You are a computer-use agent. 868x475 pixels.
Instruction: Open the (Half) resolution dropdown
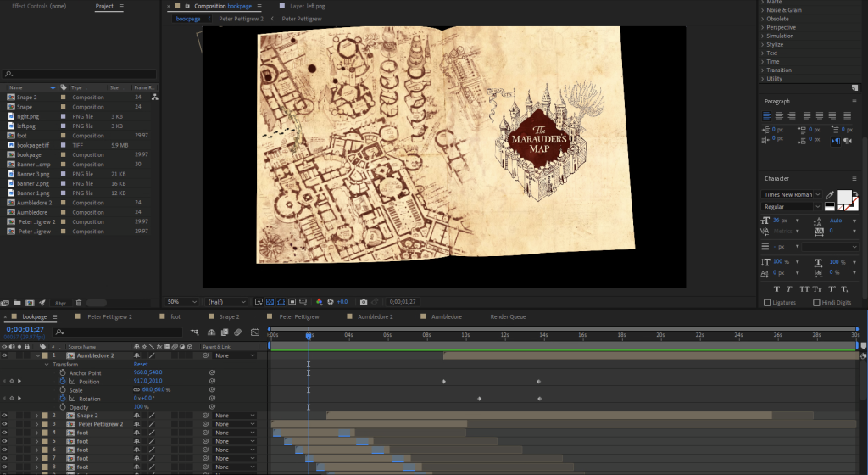coord(225,302)
